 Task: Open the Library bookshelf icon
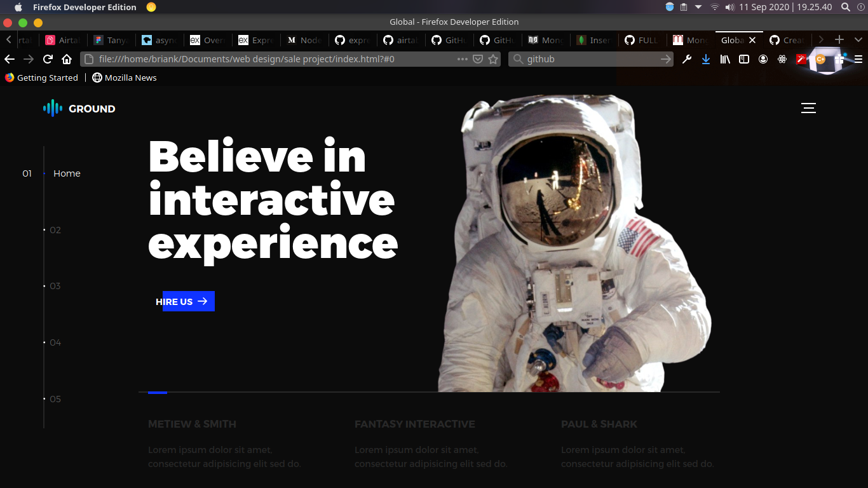click(725, 59)
